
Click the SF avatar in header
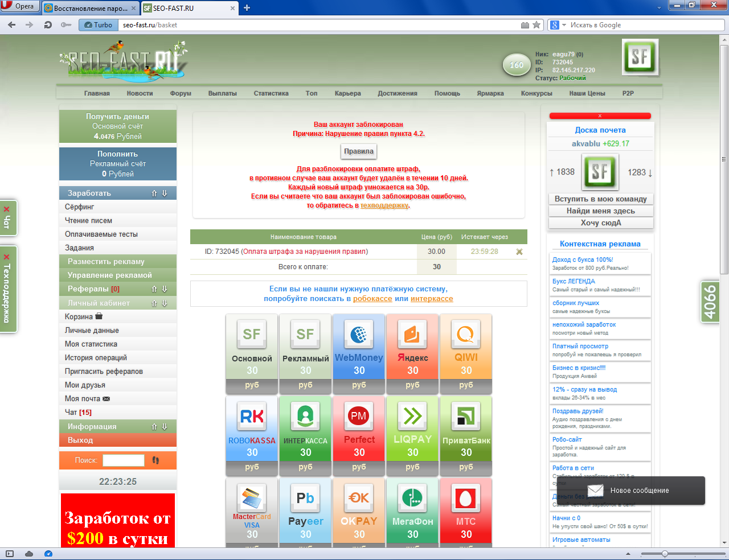[640, 57]
